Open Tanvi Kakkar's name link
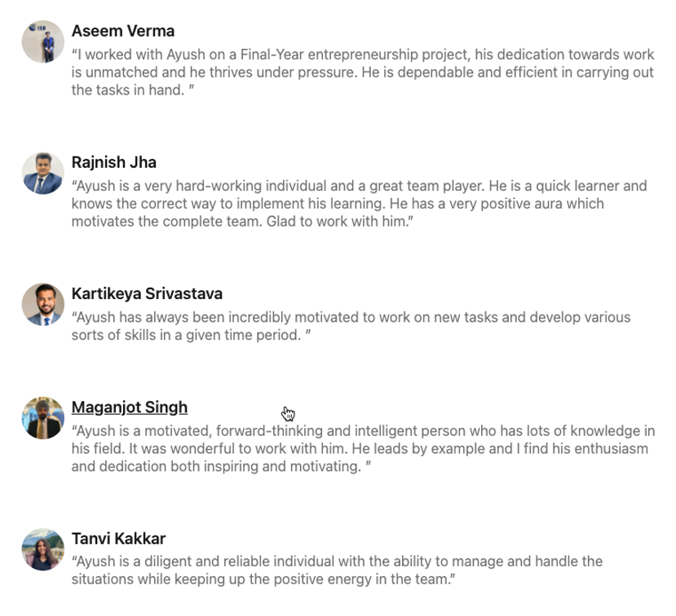Screen dimensions: 676x616 (119, 539)
